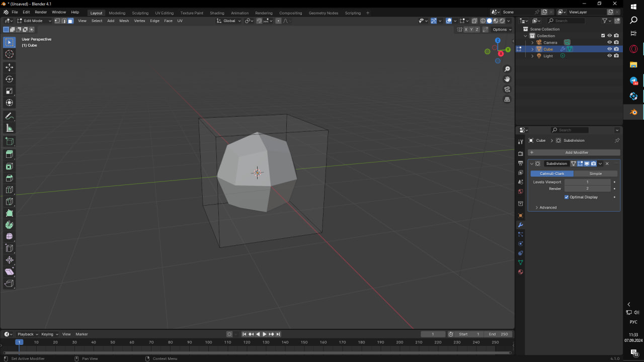The width and height of the screenshot is (644, 362).
Task: Switch to the Sculpting workspace tab
Action: coord(140,13)
